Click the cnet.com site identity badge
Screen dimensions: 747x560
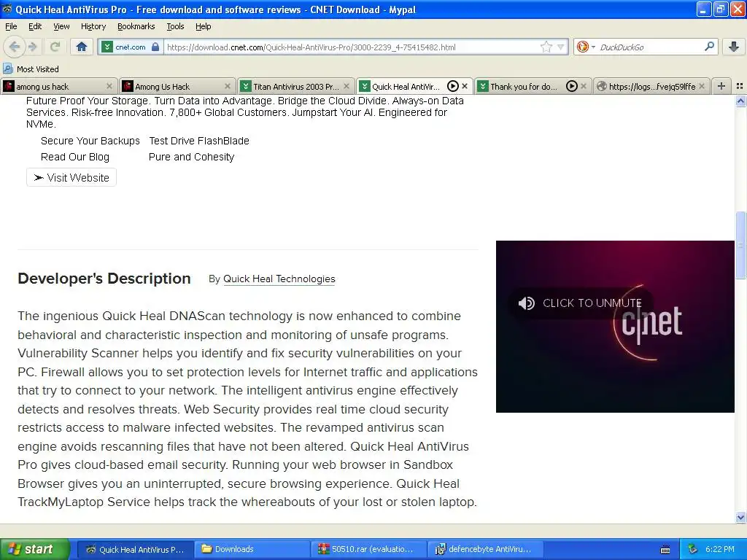point(131,47)
